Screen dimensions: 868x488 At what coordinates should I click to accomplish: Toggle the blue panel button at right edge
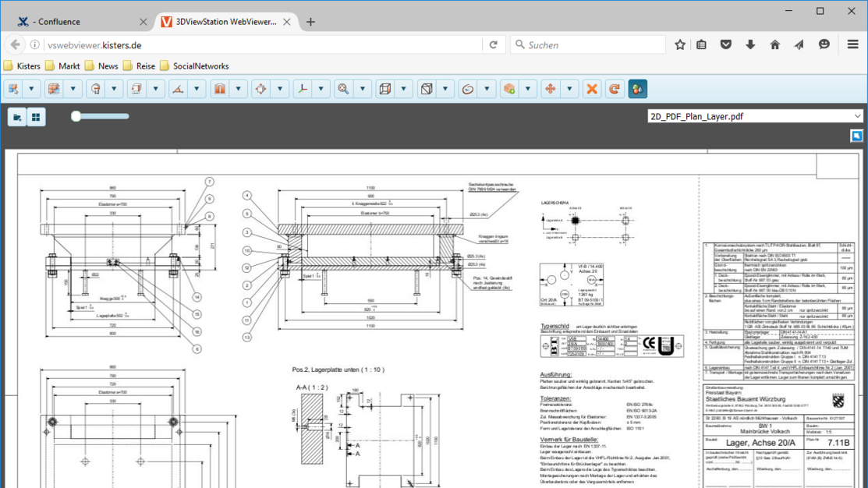click(x=856, y=136)
